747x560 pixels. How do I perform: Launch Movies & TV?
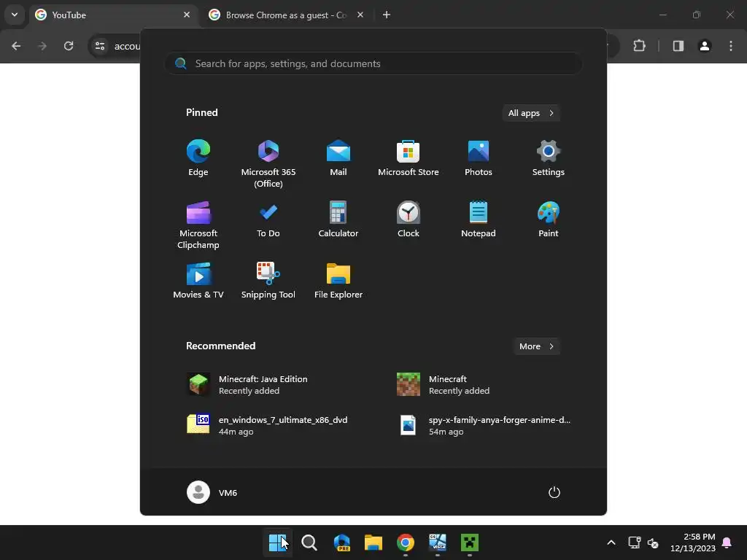pyautogui.click(x=198, y=281)
